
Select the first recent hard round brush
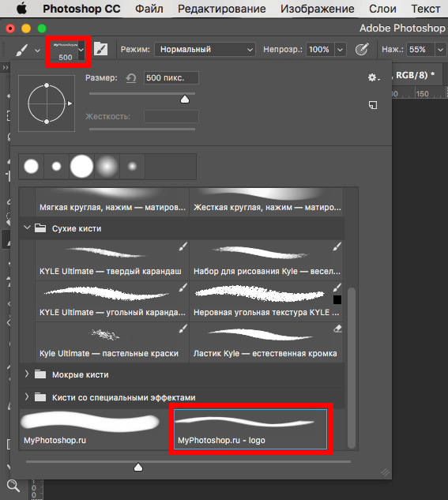(x=32, y=167)
